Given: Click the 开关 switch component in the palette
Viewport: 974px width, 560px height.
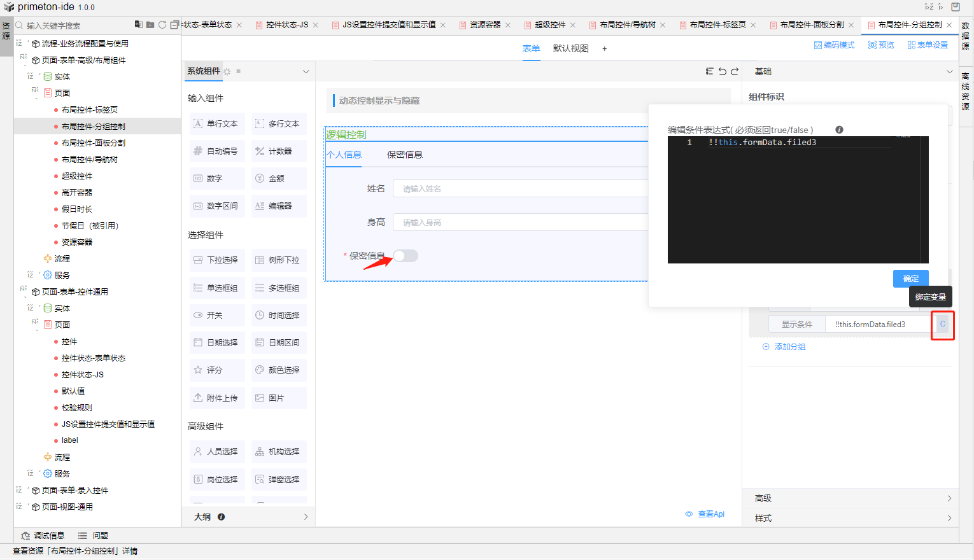Looking at the screenshot, I should 216,316.
